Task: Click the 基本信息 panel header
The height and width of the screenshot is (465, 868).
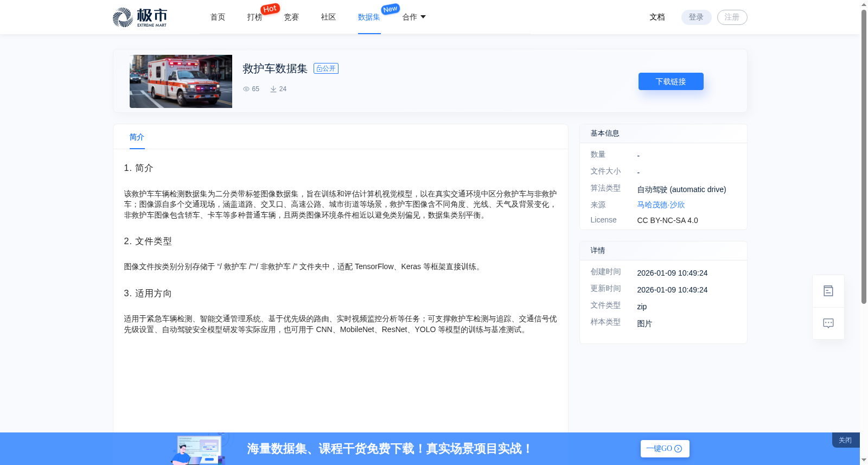Action: (663, 133)
